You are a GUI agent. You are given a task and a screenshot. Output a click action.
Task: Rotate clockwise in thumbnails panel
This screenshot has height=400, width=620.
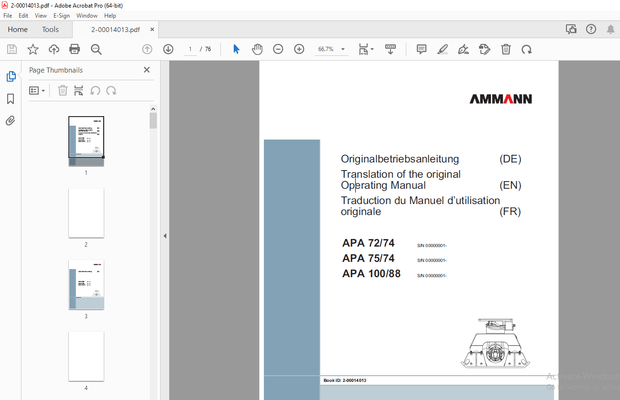111,91
